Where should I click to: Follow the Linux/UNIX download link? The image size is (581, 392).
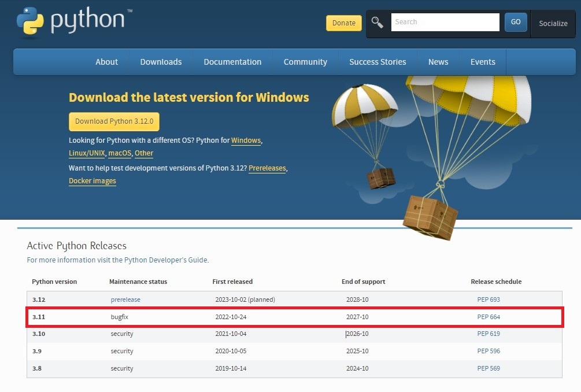coord(87,153)
